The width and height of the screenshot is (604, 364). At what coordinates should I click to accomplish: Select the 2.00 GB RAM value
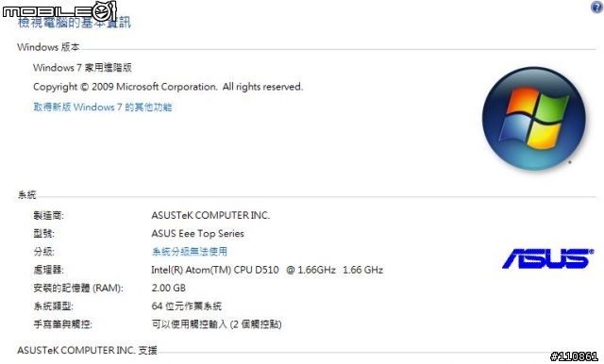tap(168, 288)
